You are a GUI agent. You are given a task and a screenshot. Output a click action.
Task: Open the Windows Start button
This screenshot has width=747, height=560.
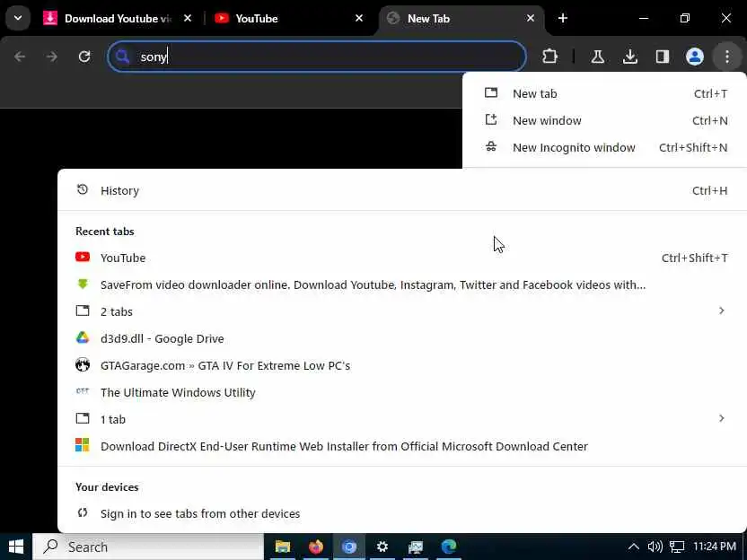pos(16,547)
